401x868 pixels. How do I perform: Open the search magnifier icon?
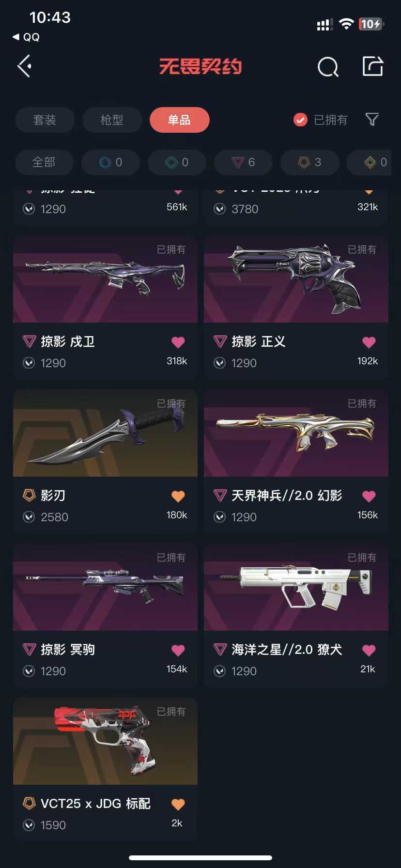click(x=328, y=67)
